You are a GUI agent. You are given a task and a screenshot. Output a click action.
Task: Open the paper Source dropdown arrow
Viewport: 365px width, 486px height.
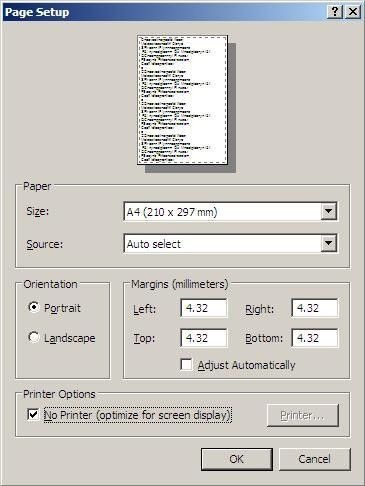328,243
